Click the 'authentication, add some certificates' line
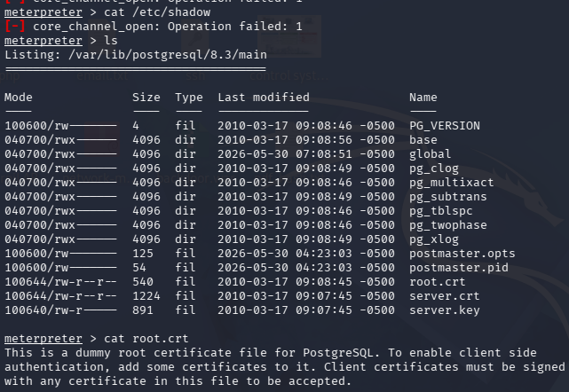 (285, 366)
